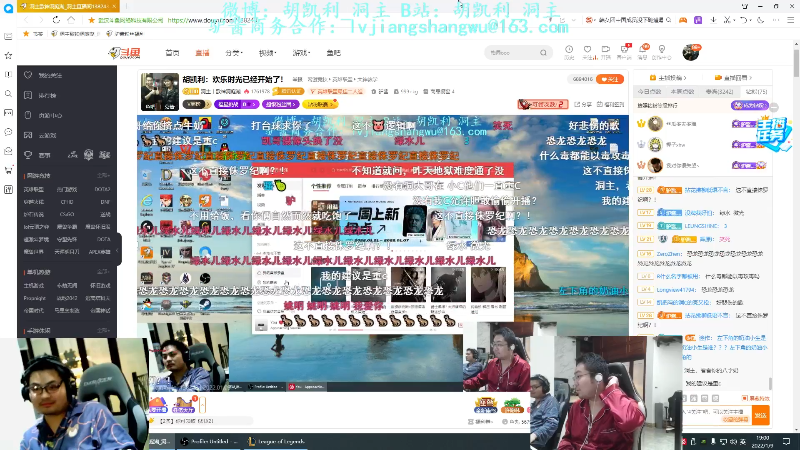The image size is (800, 450).
Task: Open Douyu messages icon with red badge
Action: click(x=624, y=49)
